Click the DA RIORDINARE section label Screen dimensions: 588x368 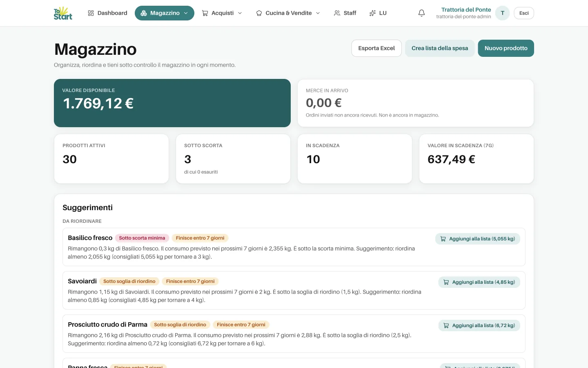[x=82, y=221]
